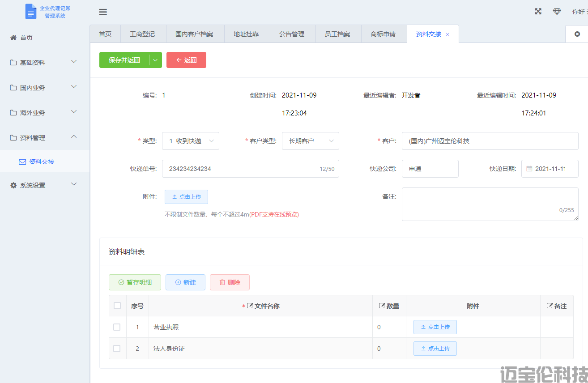Click the home icon beside 首页
This screenshot has height=383, width=588.
click(x=13, y=38)
